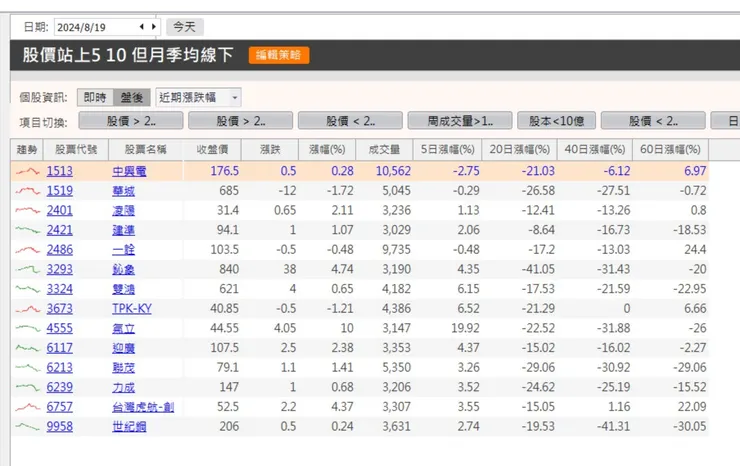This screenshot has height=466, width=740.
Task: Select closing price cell 40.85
Action: (225, 309)
